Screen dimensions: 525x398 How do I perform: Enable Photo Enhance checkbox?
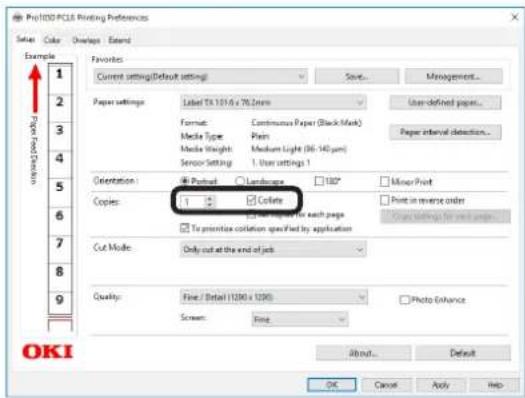click(x=404, y=300)
